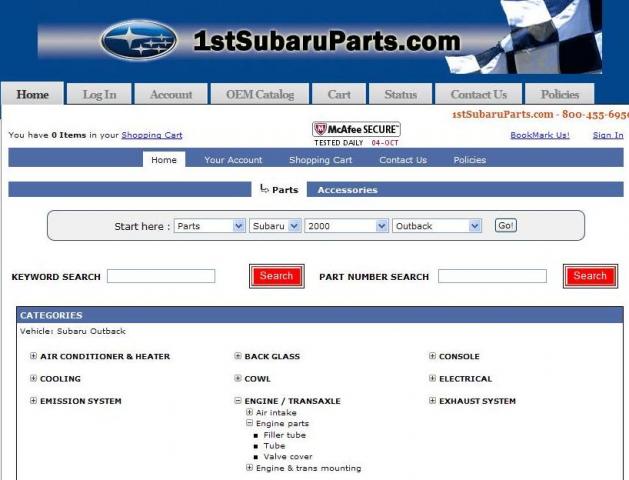Click the ELECTRICAL label
Screen dimensions: 629x480
pyautogui.click(x=465, y=379)
